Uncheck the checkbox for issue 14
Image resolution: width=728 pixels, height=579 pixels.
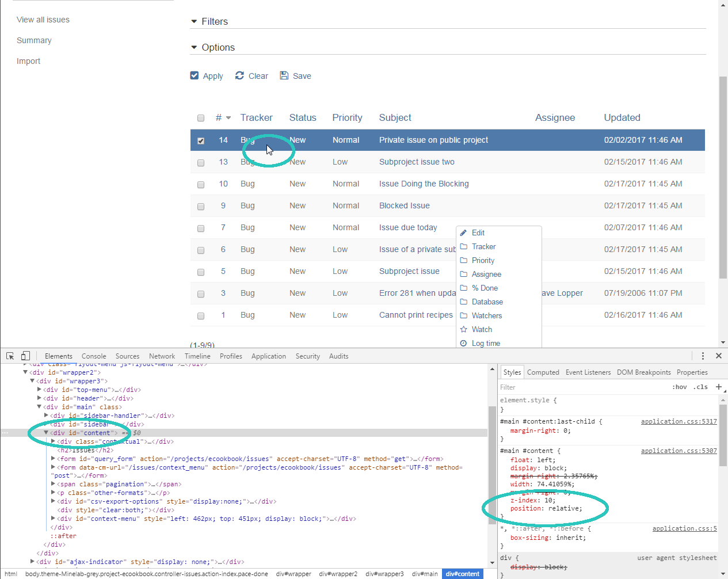point(201,140)
